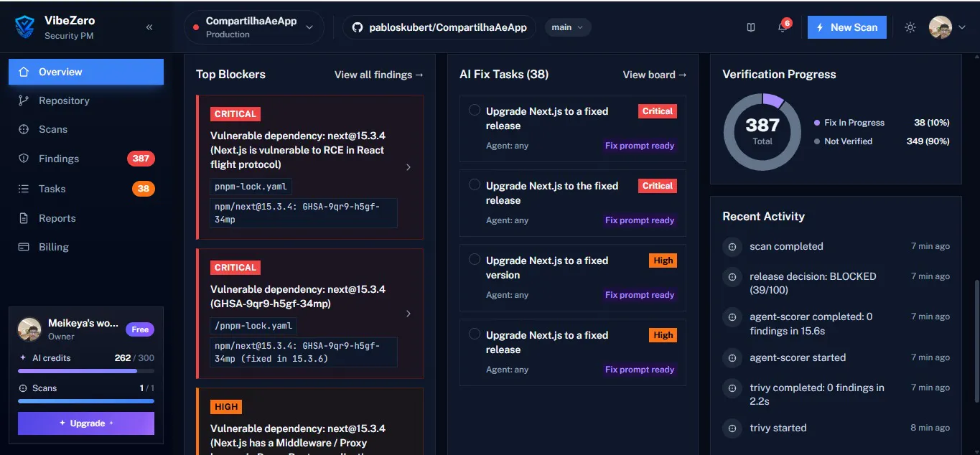Mark first task 'Upgrade Next.js to a fixed release' done
This screenshot has width=980, height=455.
[475, 110]
